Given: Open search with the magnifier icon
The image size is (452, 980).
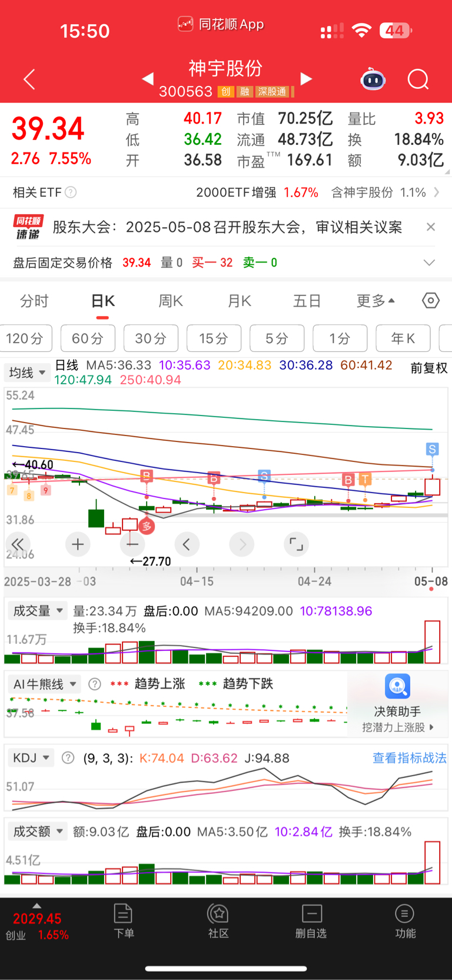Looking at the screenshot, I should pyautogui.click(x=418, y=79).
